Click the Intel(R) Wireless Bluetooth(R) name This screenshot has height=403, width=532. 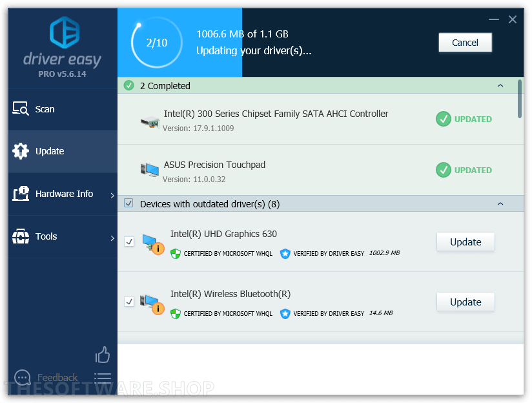230,294
